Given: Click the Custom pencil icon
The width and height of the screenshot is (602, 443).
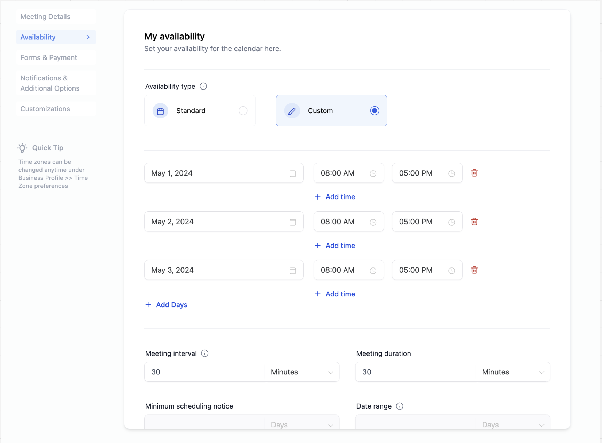Looking at the screenshot, I should click(x=292, y=111).
